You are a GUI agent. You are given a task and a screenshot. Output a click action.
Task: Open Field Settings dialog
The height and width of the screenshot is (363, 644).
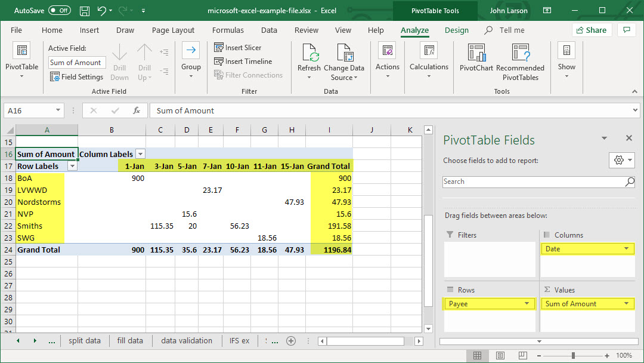tap(76, 77)
